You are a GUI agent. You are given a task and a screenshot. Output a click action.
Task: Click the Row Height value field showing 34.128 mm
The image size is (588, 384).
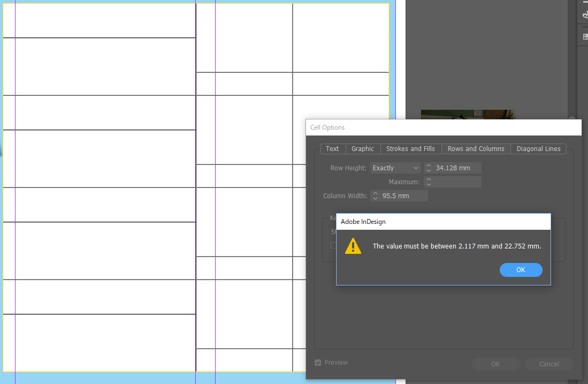pos(455,168)
